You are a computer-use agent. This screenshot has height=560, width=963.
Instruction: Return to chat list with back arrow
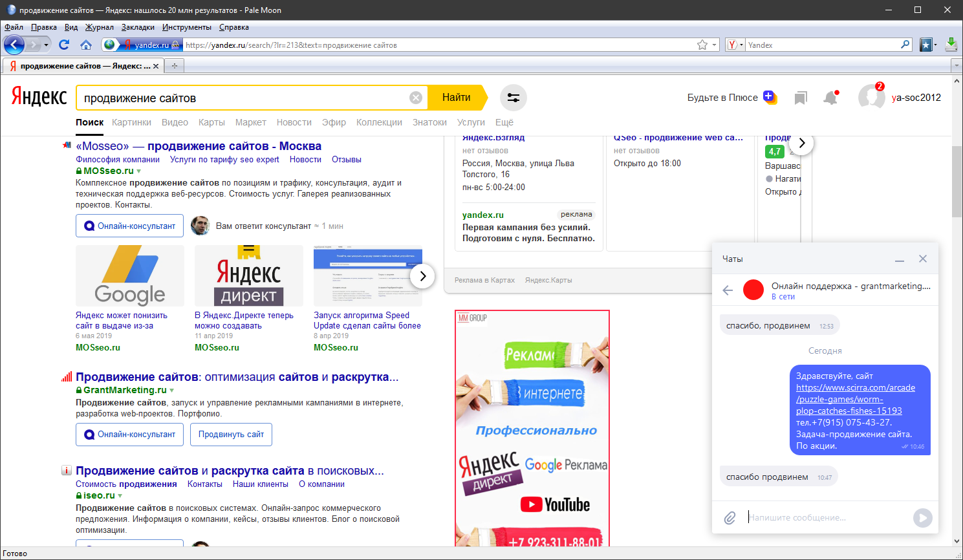[728, 290]
